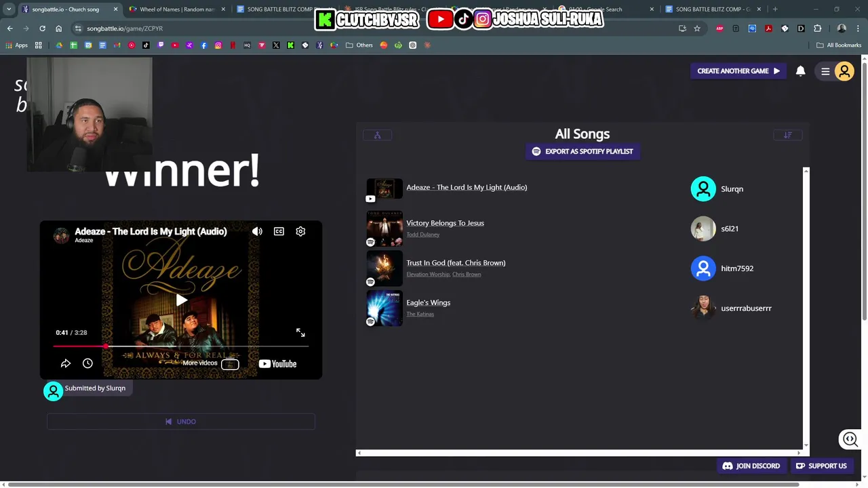
Task: Click the Elevation Worship artist link
Action: coord(428,274)
